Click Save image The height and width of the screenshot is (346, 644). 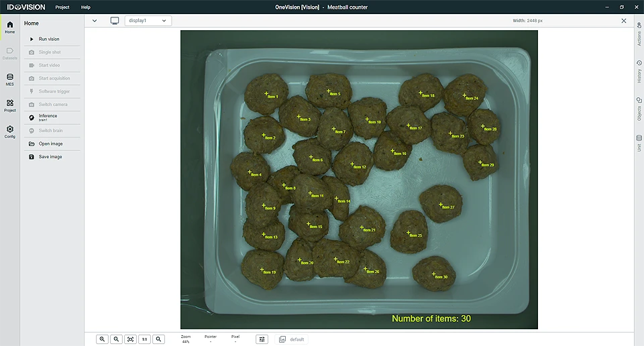[52, 157]
